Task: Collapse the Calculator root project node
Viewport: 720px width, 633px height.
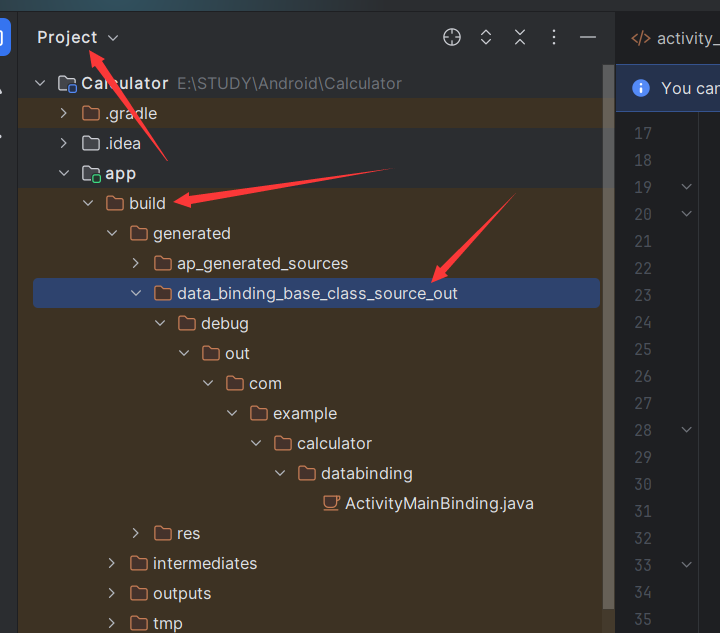Action: (40, 83)
